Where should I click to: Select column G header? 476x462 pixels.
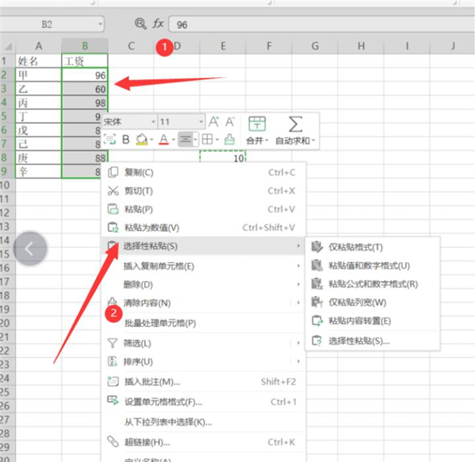[315, 46]
